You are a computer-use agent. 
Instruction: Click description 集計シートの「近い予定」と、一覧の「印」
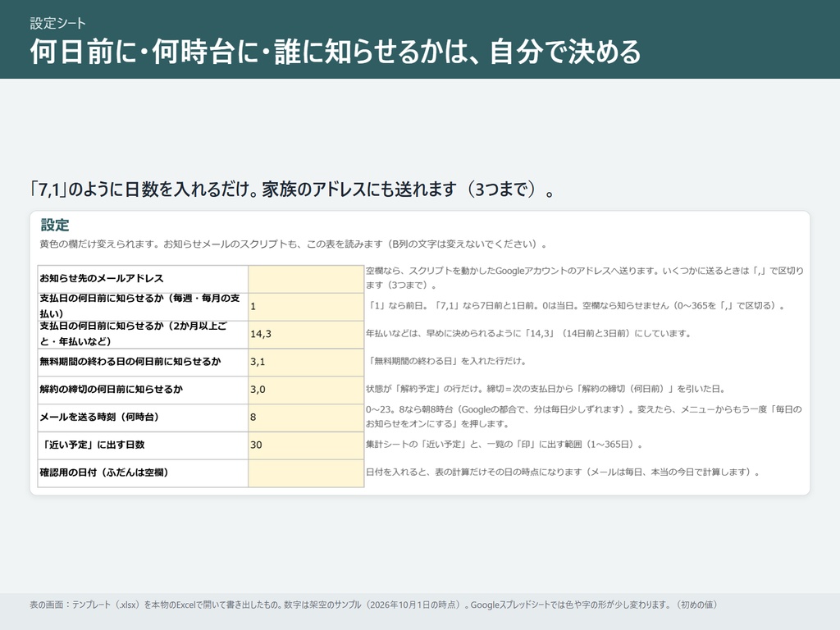[504, 445]
